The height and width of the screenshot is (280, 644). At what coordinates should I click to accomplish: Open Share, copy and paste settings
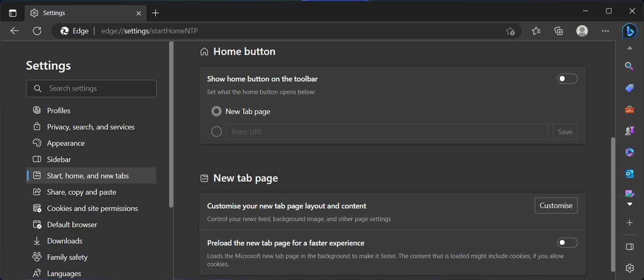(x=91, y=192)
